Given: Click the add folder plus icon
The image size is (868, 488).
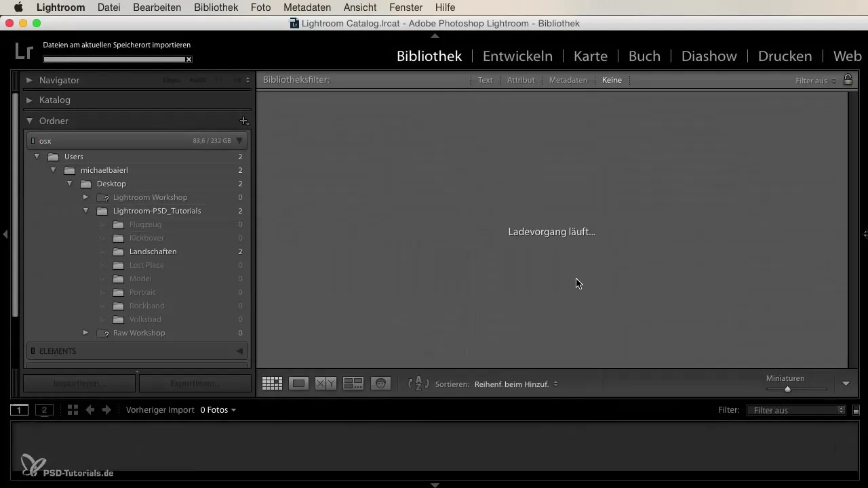Looking at the screenshot, I should [243, 121].
